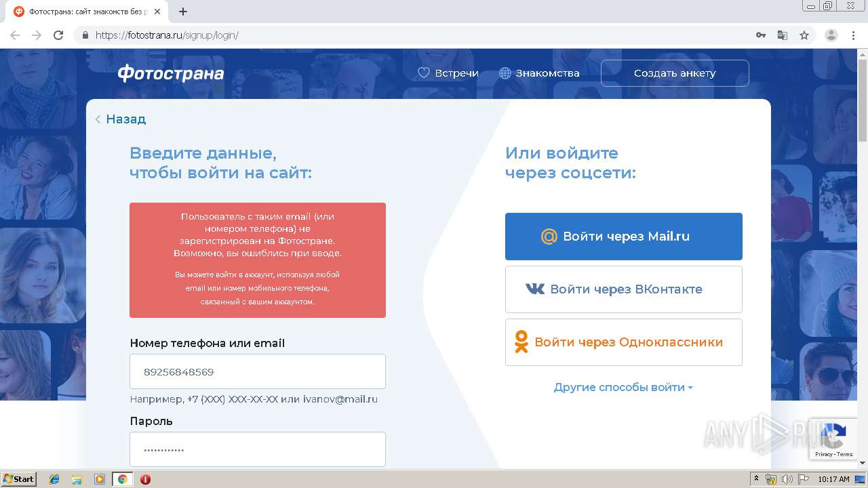
Task: Log in via Одноклассники
Action: pos(624,342)
